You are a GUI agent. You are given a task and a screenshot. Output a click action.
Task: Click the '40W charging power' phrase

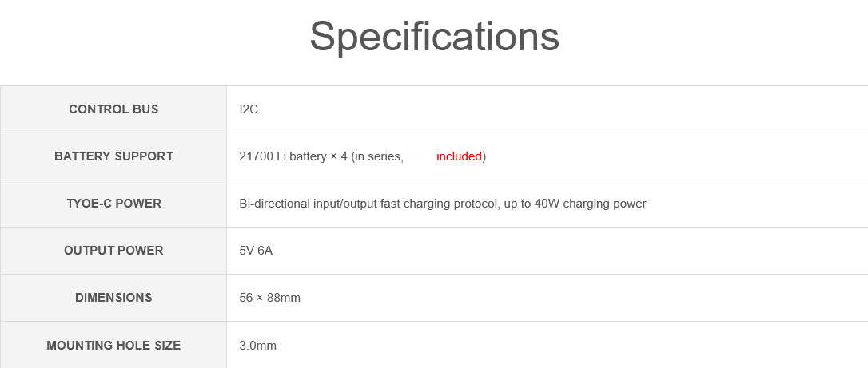[x=590, y=204]
